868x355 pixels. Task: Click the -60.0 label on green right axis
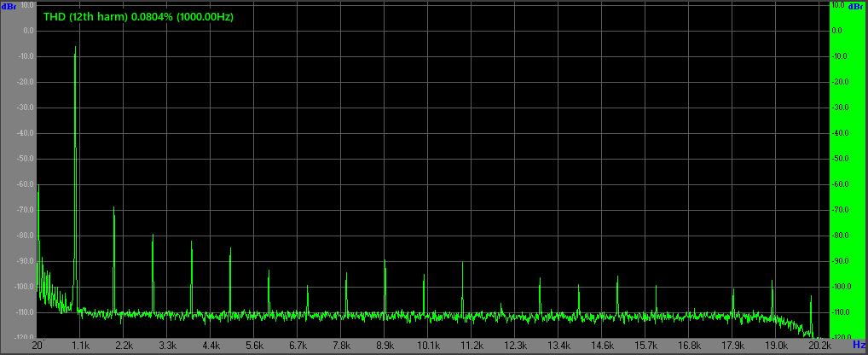click(x=840, y=184)
